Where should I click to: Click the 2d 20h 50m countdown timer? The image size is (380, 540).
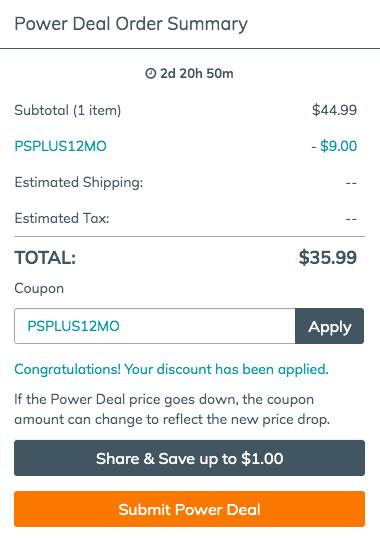(197, 73)
